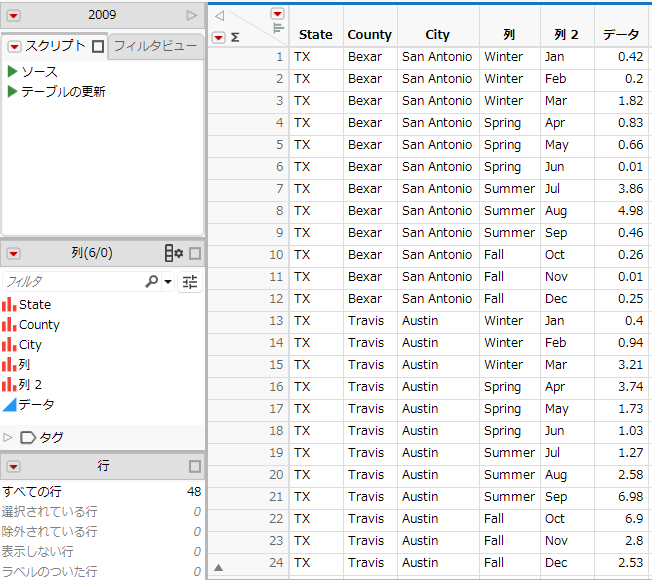Toggle the スクリプト panel checkbox
Viewport: 652px width, 580px height.
[x=98, y=46]
